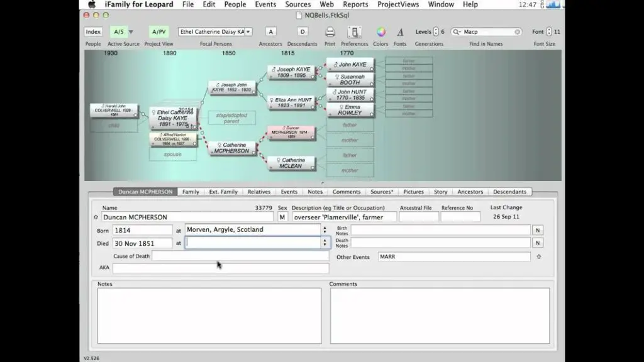Image resolution: width=644 pixels, height=362 pixels.
Task: Open the File menu
Action: 188,4
